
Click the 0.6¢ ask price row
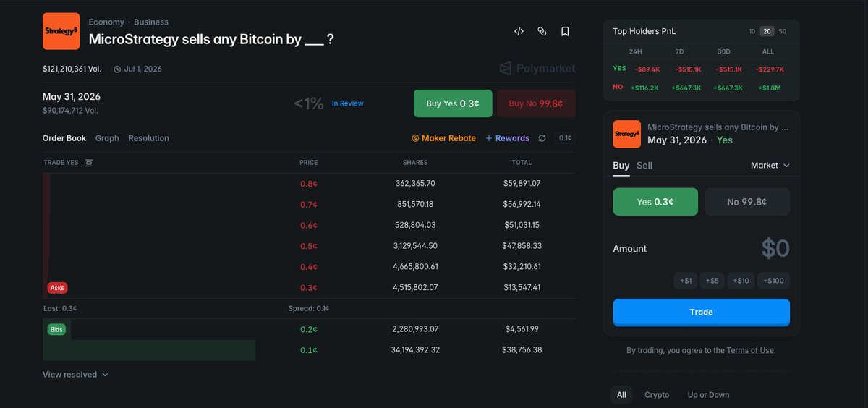(310, 225)
